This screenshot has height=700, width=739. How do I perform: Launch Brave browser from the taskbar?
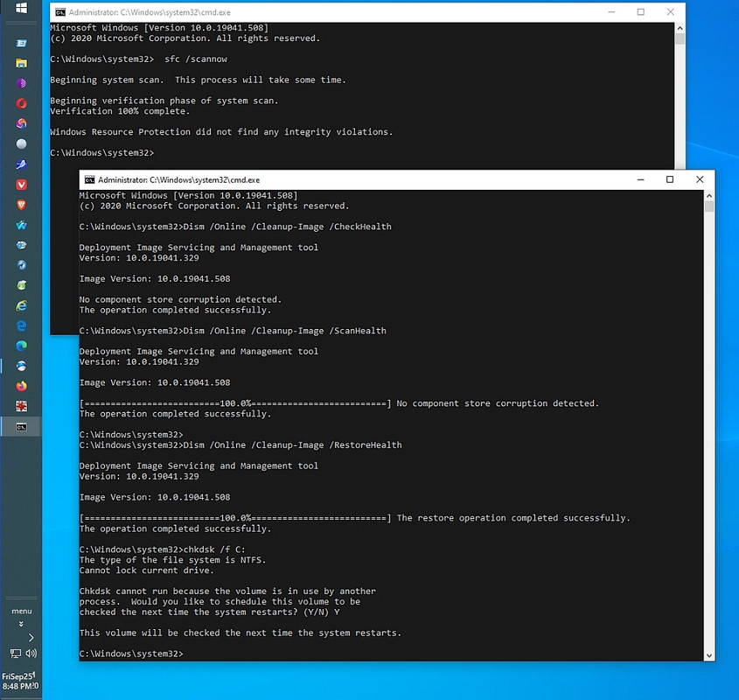[x=21, y=205]
